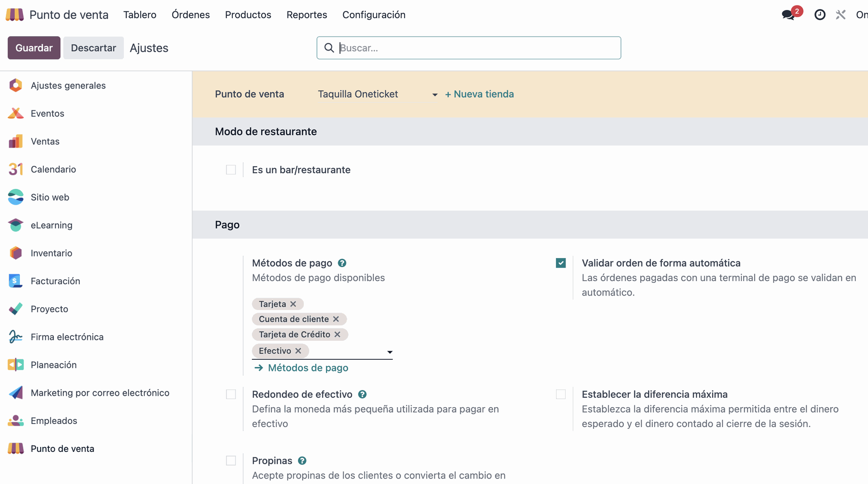868x484 pixels.
Task: Remove the Tarjeta payment method tag
Action: pos(293,304)
